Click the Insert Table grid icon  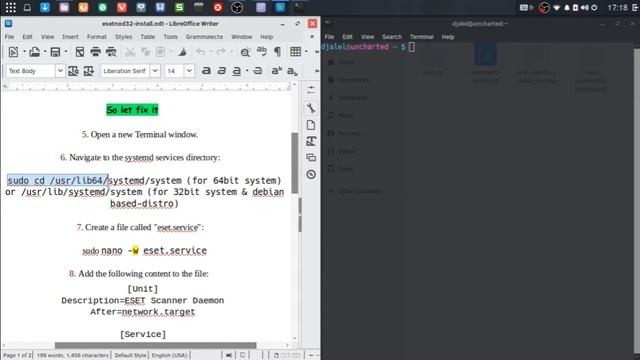296,51
